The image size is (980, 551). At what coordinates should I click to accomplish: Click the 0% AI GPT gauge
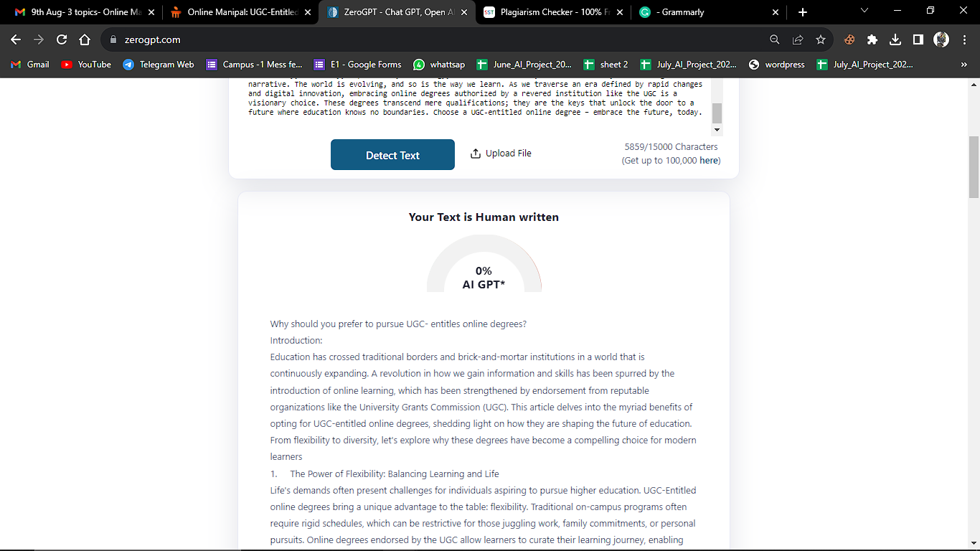(x=484, y=263)
